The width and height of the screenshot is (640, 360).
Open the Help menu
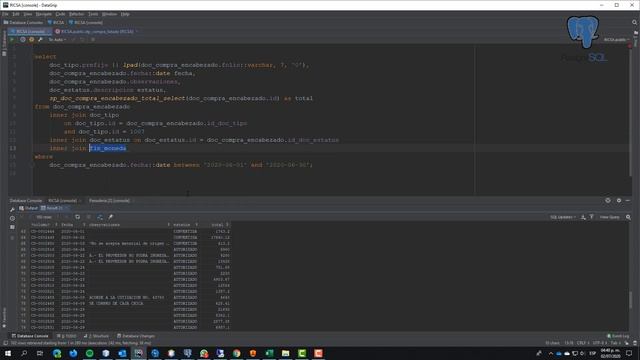click(x=125, y=14)
